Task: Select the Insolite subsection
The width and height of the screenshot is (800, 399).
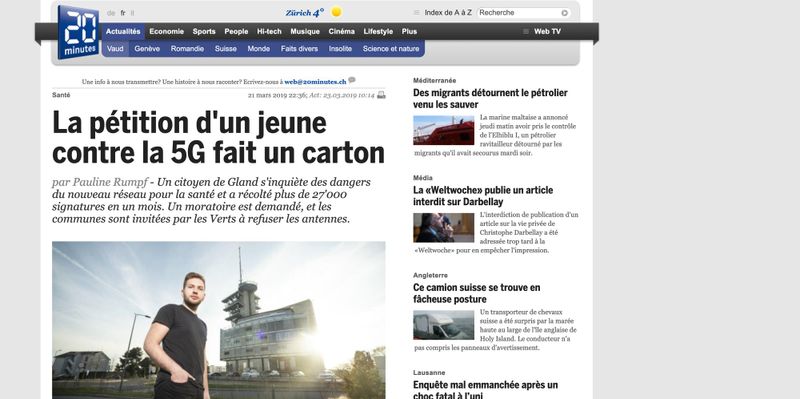Action: click(x=340, y=49)
